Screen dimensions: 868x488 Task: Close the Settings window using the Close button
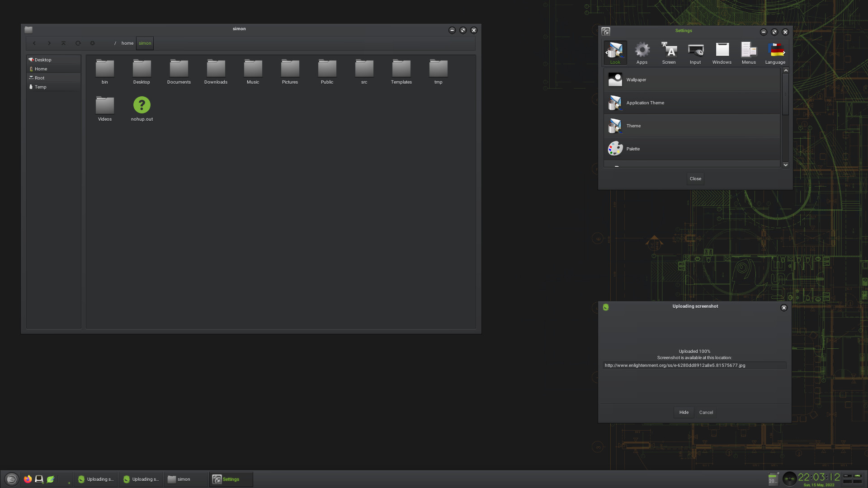tap(695, 178)
